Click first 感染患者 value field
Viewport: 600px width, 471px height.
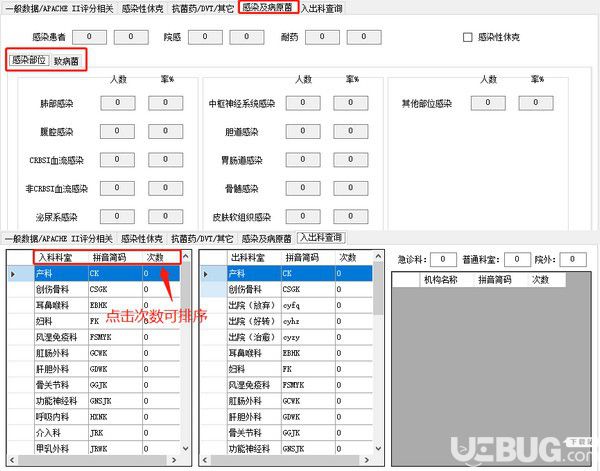point(90,37)
